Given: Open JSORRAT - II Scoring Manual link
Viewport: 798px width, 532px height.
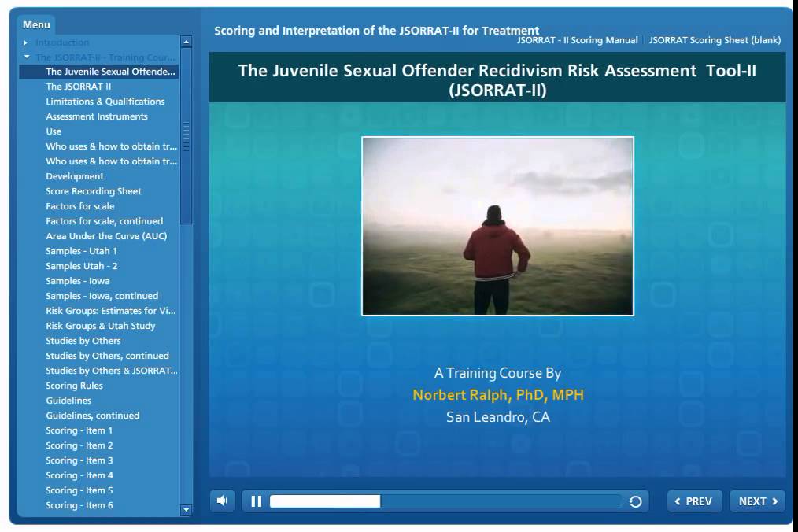Looking at the screenshot, I should click(x=577, y=40).
